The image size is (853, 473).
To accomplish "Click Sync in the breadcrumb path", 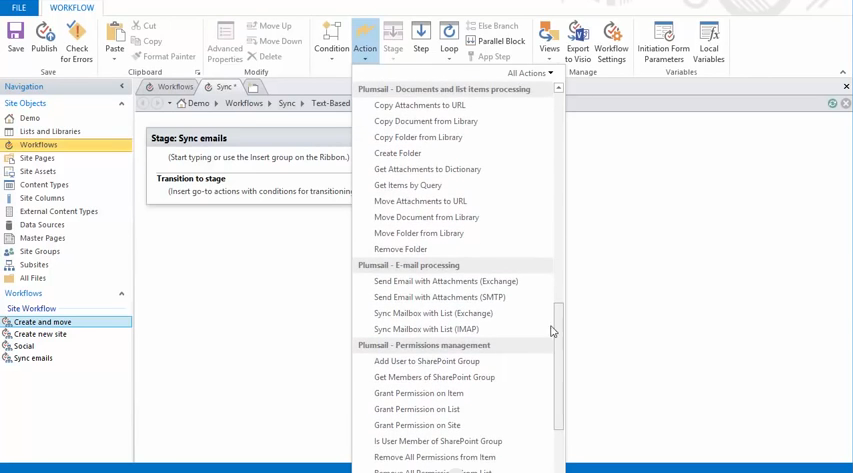I will coord(287,103).
